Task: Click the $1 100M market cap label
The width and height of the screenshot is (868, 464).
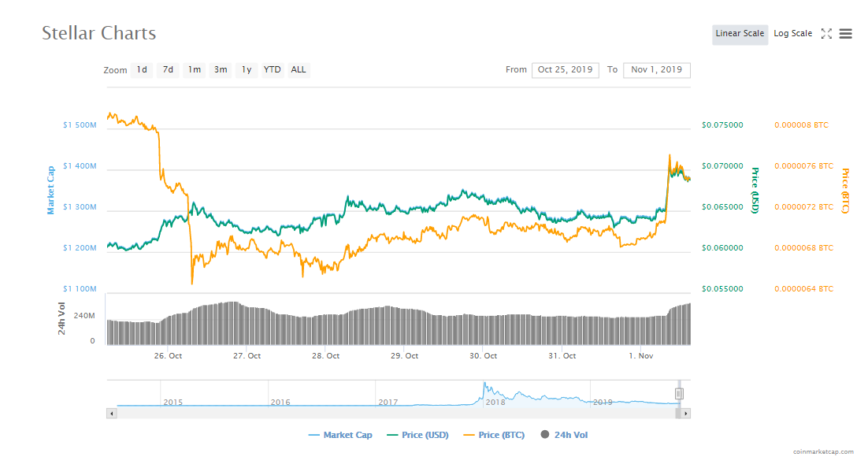Action: [x=80, y=289]
